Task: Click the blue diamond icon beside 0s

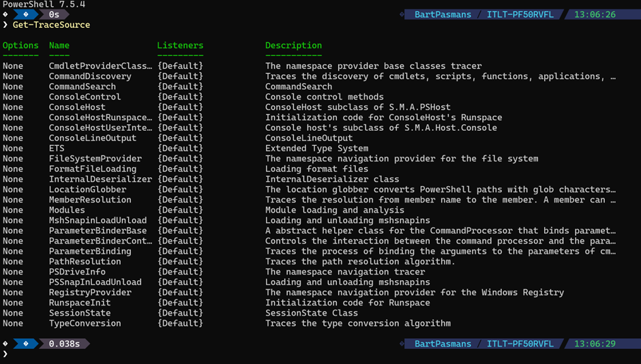Action: [x=26, y=14]
